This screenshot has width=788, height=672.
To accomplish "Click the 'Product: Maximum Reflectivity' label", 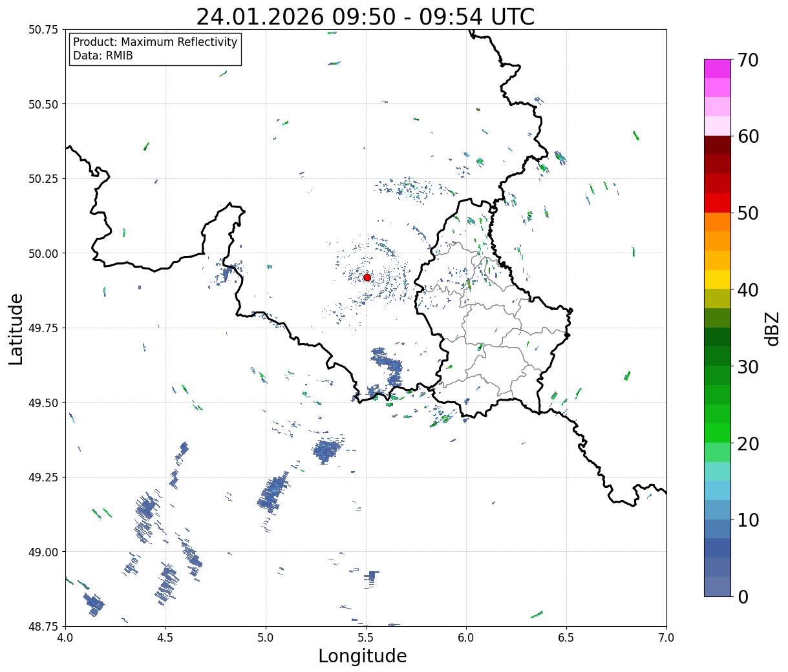I will pyautogui.click(x=155, y=42).
